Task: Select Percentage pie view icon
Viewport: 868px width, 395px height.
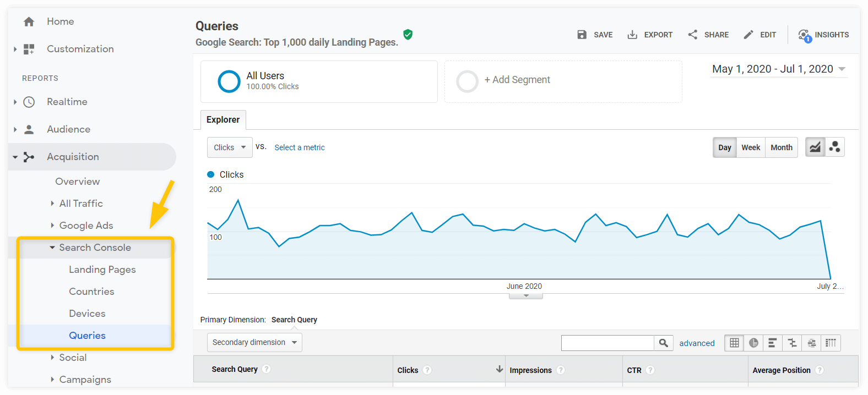Action: 753,343
